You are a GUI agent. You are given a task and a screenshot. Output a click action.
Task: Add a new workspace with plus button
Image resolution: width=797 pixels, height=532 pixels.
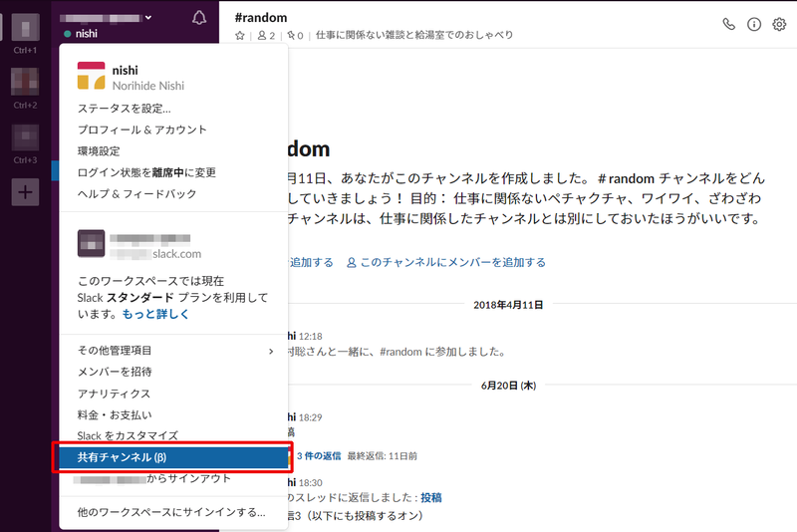(26, 192)
